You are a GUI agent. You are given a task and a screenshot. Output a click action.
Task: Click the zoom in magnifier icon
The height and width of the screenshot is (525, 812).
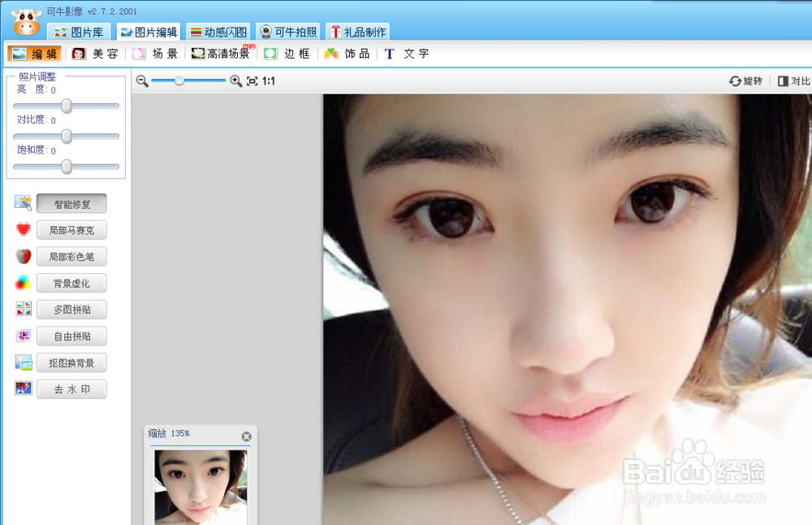pyautogui.click(x=236, y=80)
